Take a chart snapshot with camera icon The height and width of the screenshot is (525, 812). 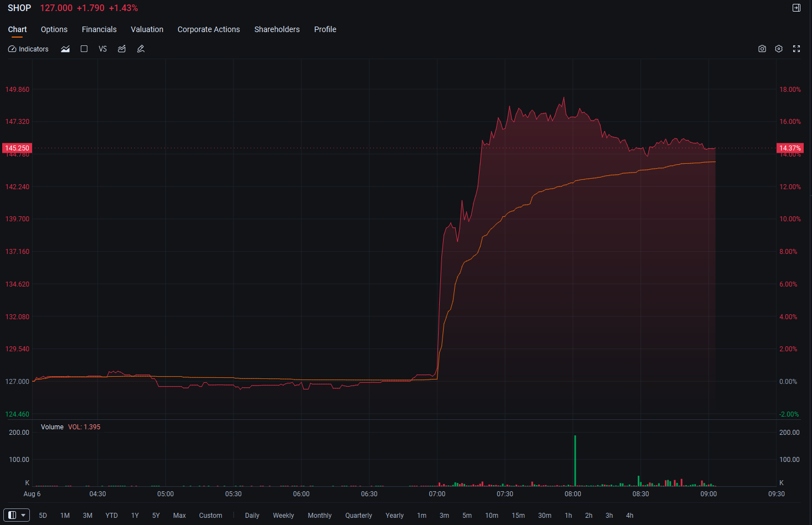[762, 49]
